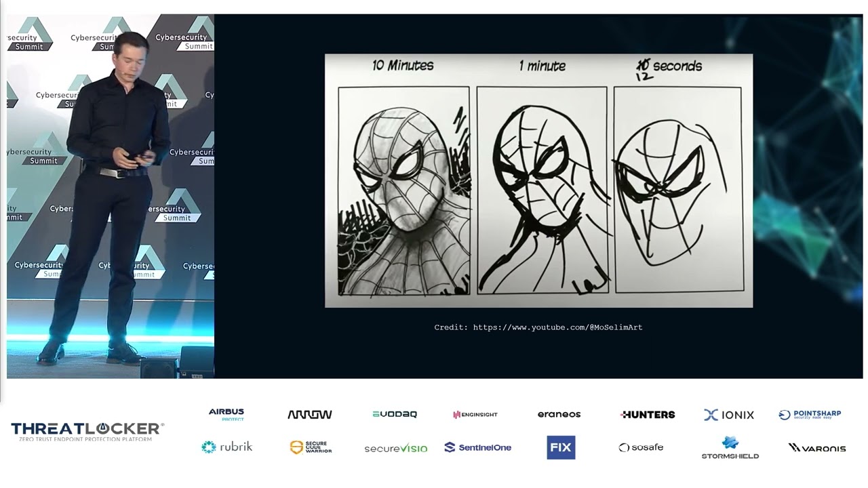This screenshot has height=488, width=868.
Task: Click the Secure Code Warrior logo
Action: 311,447
